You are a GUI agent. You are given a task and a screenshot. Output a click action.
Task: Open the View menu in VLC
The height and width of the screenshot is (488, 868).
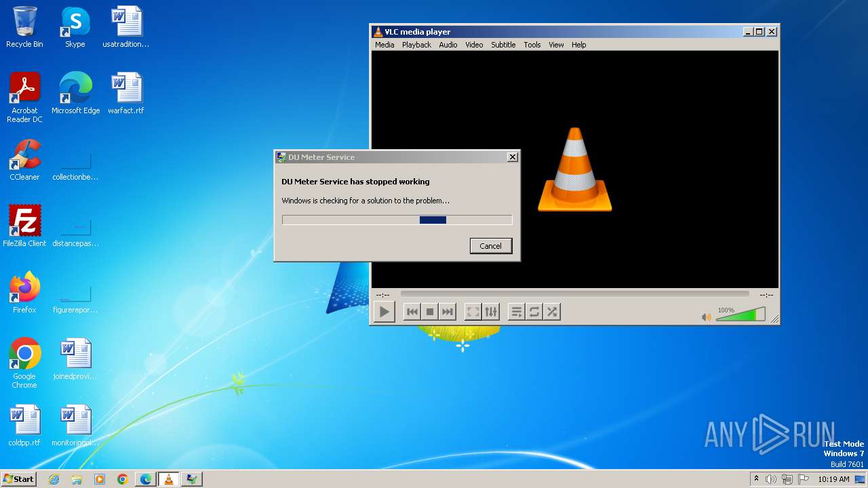(x=556, y=45)
